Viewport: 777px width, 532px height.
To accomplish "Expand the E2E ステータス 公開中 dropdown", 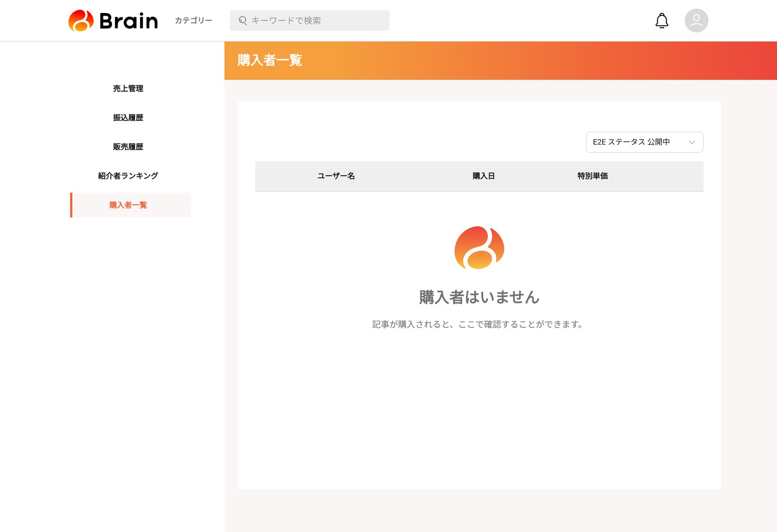I will tap(644, 142).
